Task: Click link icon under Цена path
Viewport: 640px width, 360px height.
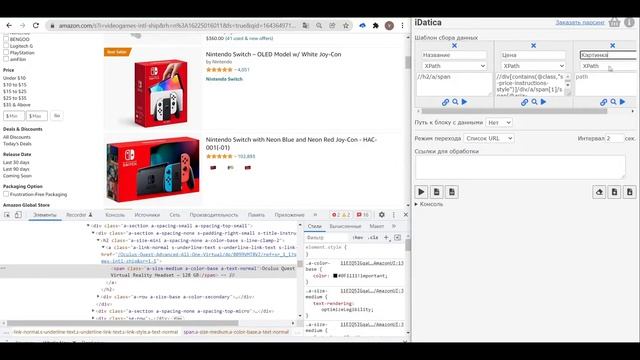Action: click(524, 102)
